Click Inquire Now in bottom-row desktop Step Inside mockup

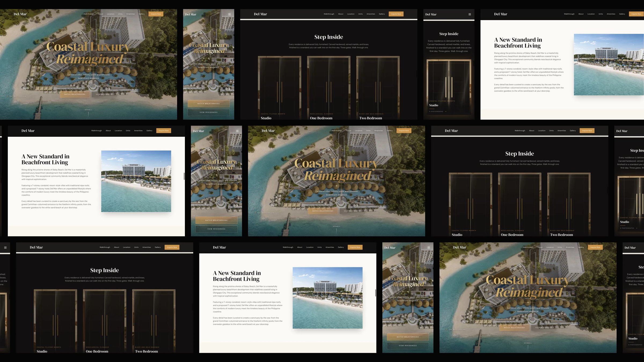click(x=172, y=247)
